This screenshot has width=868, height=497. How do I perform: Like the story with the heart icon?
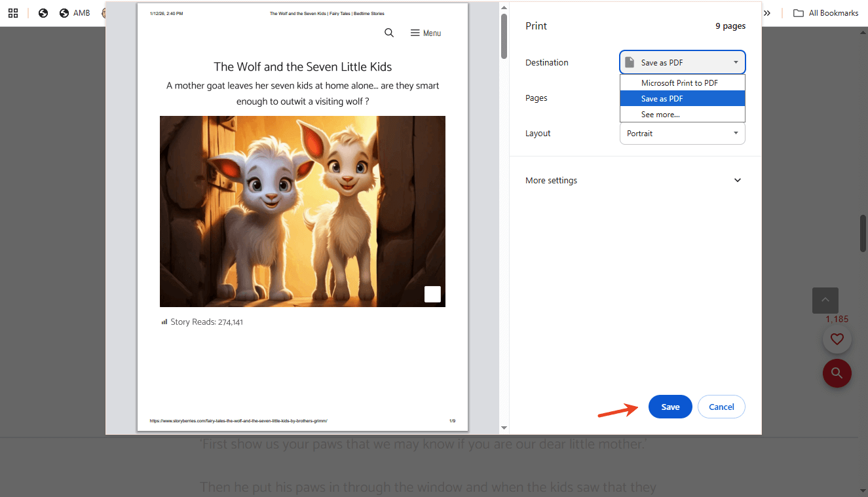[837, 339]
